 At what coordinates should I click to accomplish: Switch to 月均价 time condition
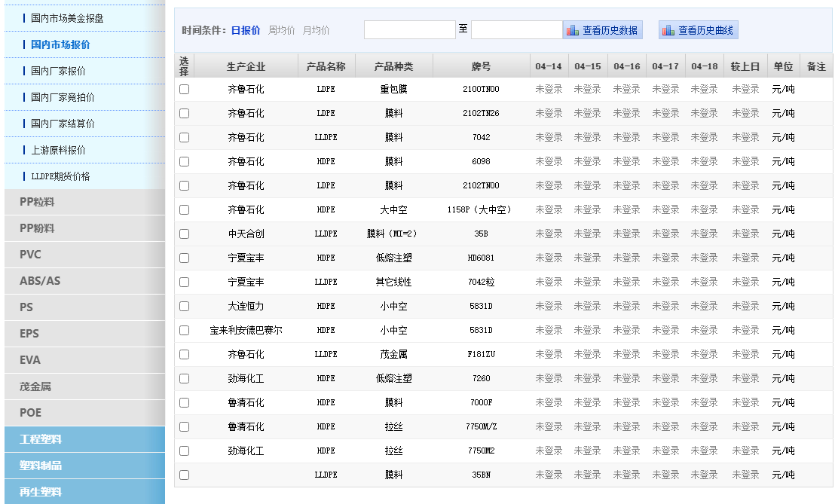tap(317, 30)
